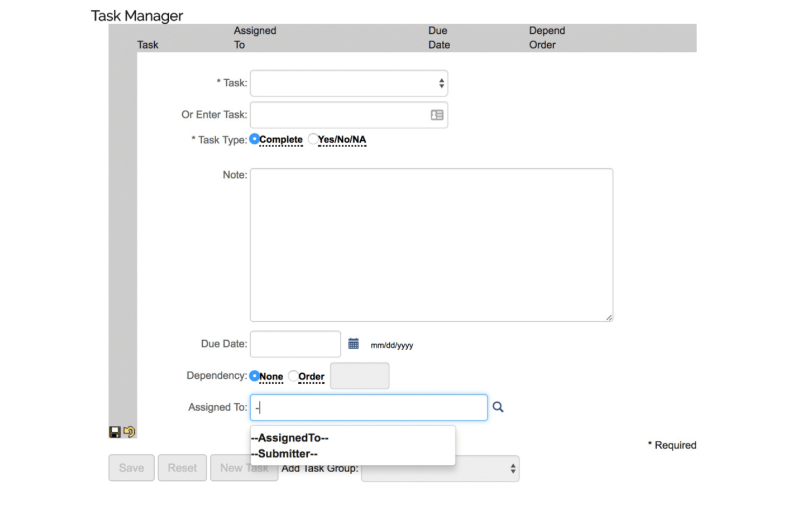Click the yellow undo arrow icon

coord(129,432)
